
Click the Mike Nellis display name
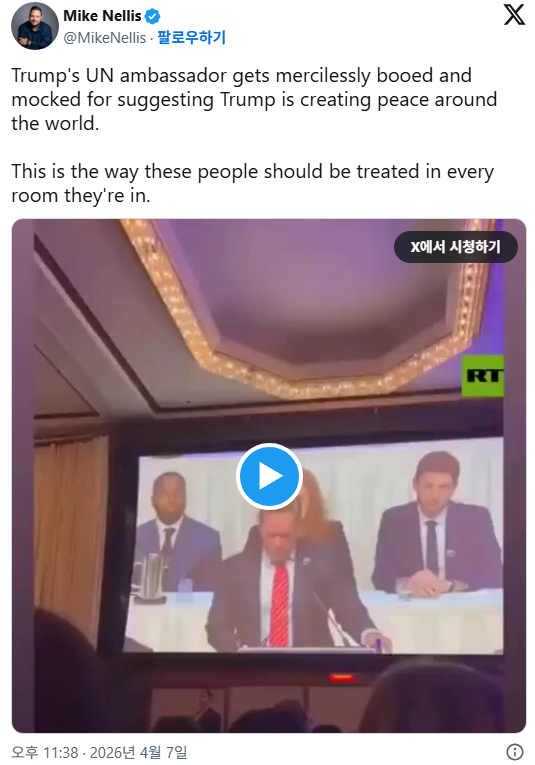(102, 16)
